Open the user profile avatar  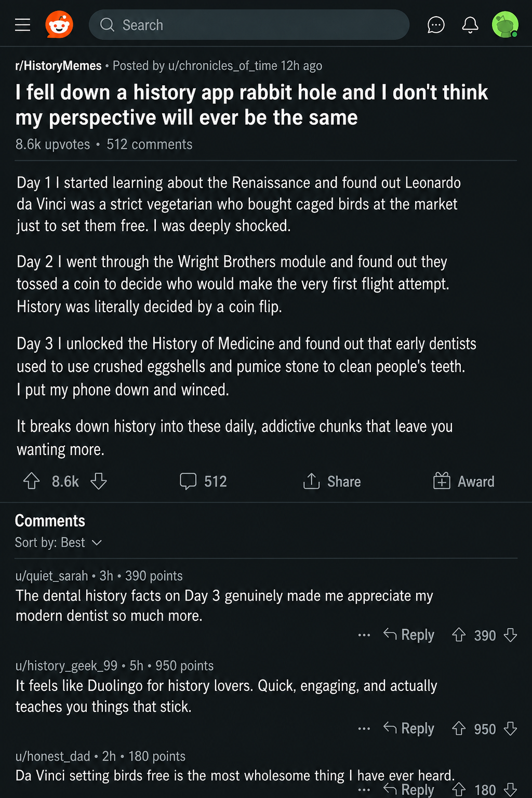(x=505, y=24)
